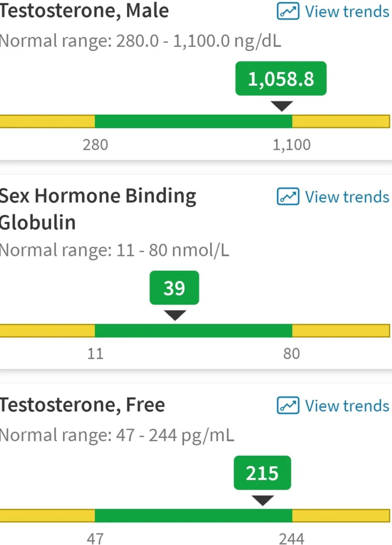This screenshot has width=392, height=545.
Task: Select the 1,058.8 result value badge
Action: coord(281,78)
